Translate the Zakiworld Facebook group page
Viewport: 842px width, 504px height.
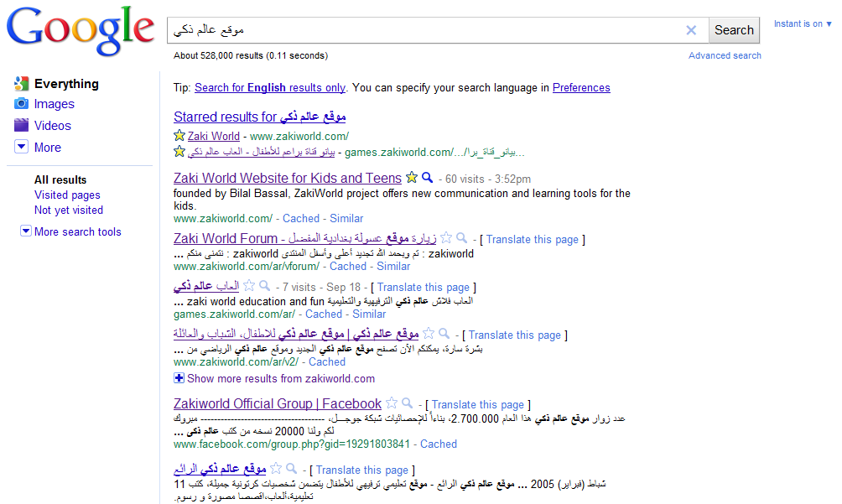[x=478, y=405]
